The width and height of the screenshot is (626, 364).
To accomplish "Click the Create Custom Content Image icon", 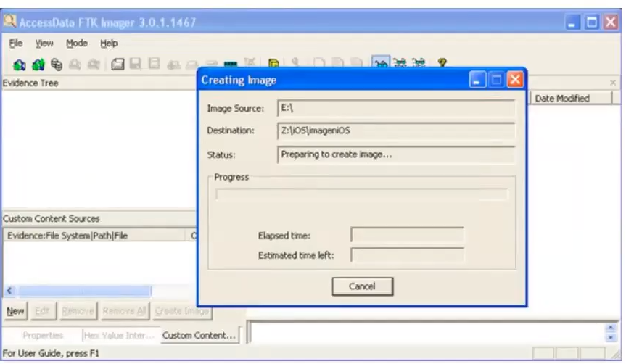I will point(192,65).
